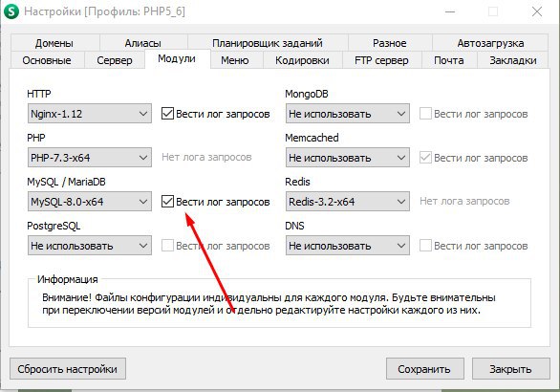Expand the Redis-3.2-x64 dropdown

coord(348,202)
